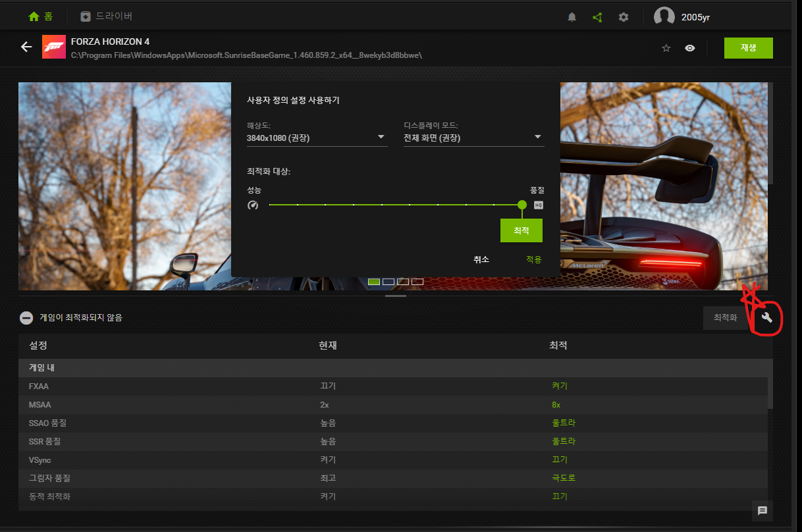Click the 설정 column header
802x532 pixels.
pos(38,346)
